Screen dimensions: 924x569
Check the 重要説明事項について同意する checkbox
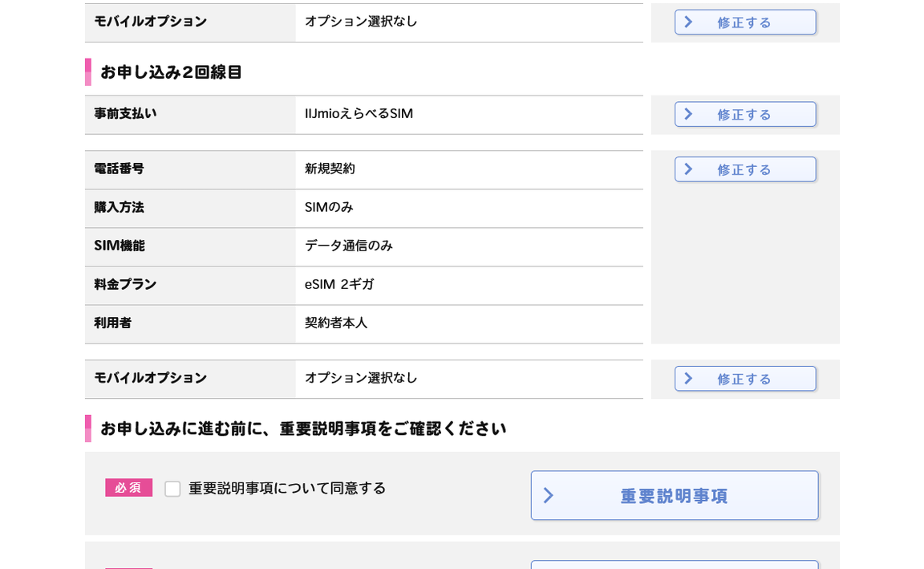pos(172,489)
